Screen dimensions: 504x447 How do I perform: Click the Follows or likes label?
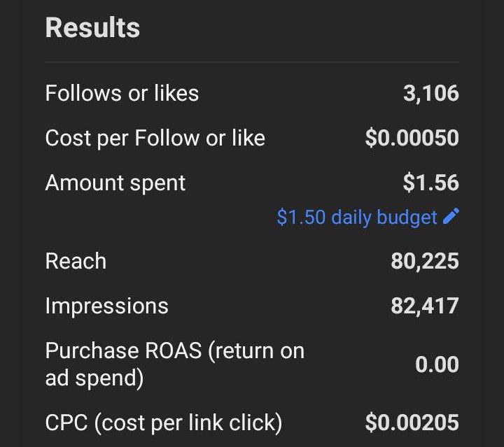[122, 94]
